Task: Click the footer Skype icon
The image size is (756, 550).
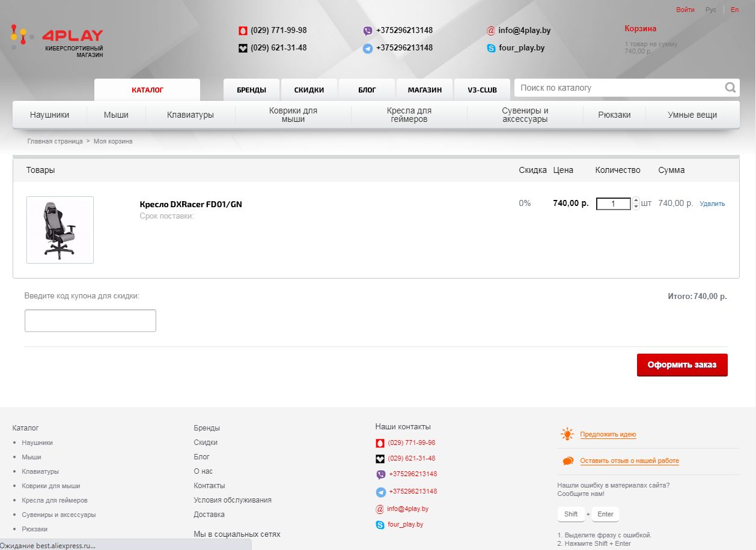Action: (x=380, y=525)
